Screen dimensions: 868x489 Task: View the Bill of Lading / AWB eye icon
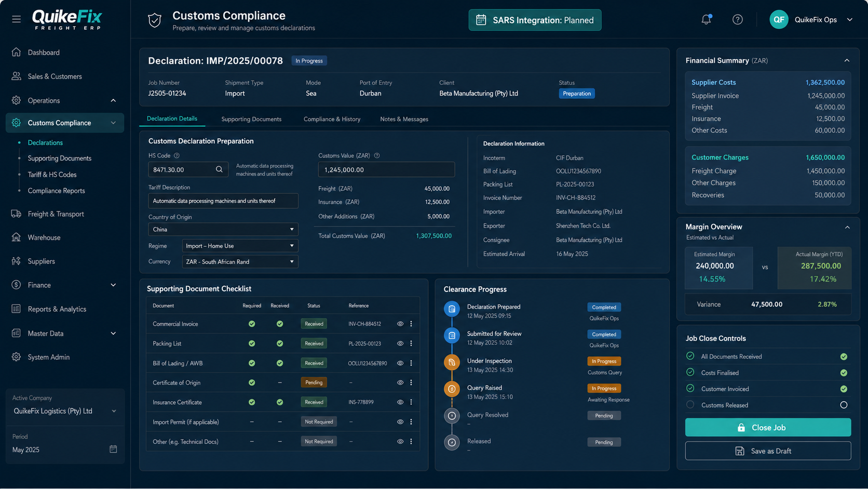[400, 363]
